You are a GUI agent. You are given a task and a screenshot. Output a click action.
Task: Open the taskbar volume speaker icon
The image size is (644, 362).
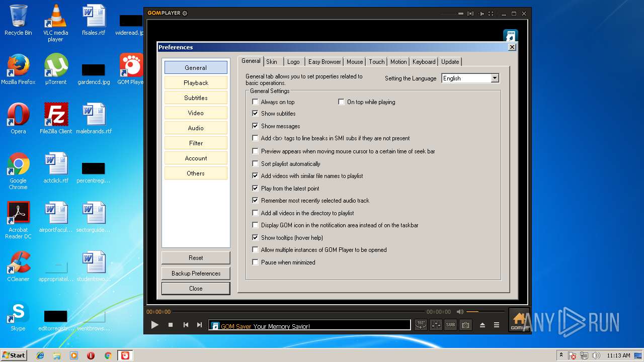pos(596,355)
